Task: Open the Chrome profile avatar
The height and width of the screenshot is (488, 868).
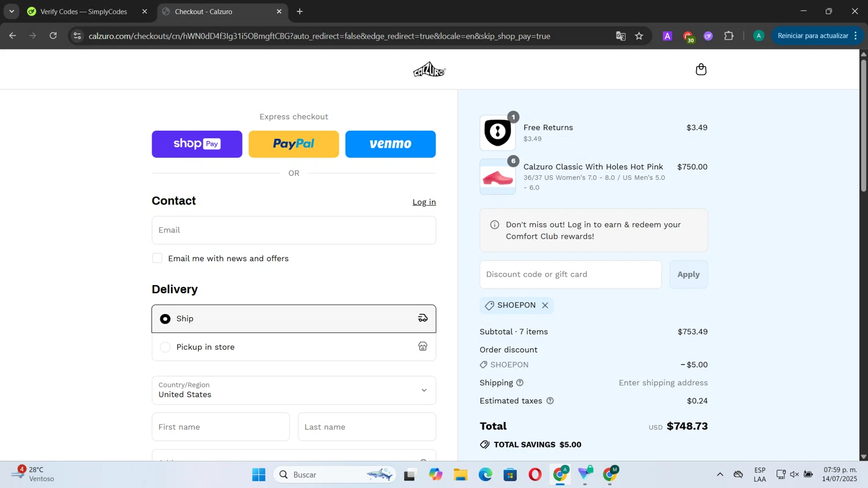Action: pos(759,36)
